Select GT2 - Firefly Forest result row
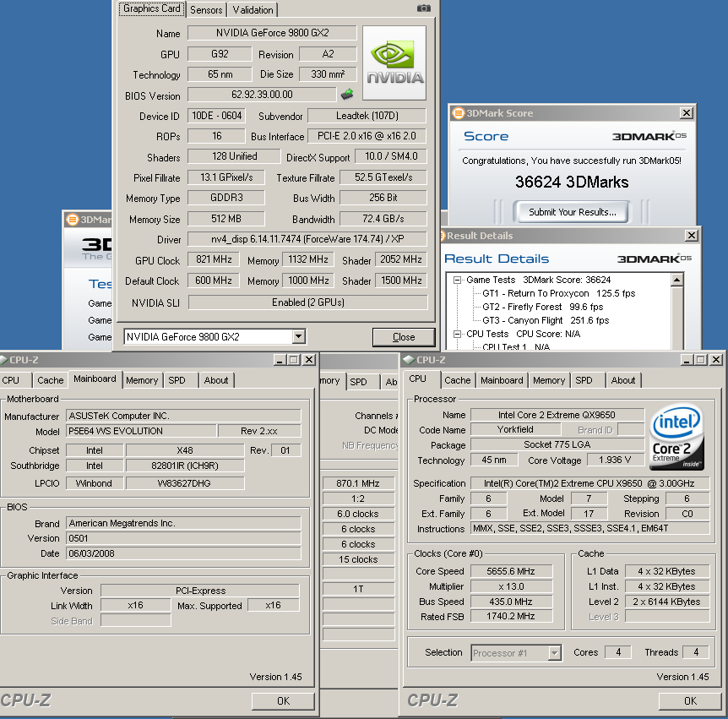728x719 pixels. coord(543,307)
